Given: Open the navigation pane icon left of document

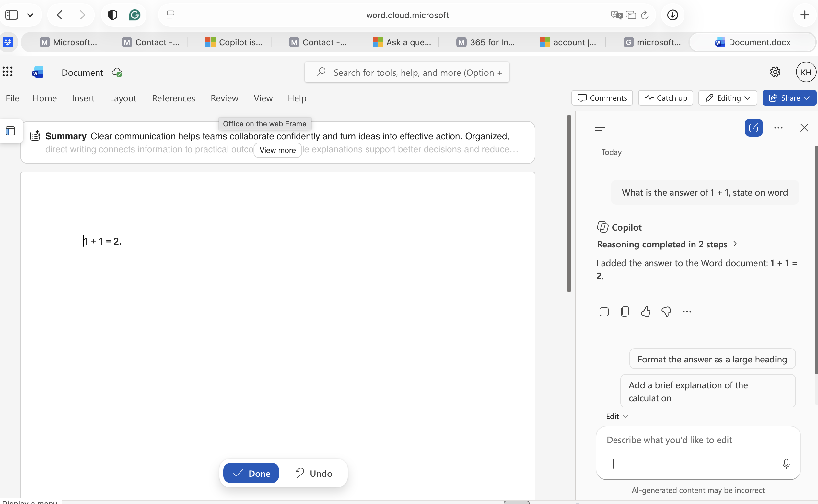Looking at the screenshot, I should [x=11, y=131].
